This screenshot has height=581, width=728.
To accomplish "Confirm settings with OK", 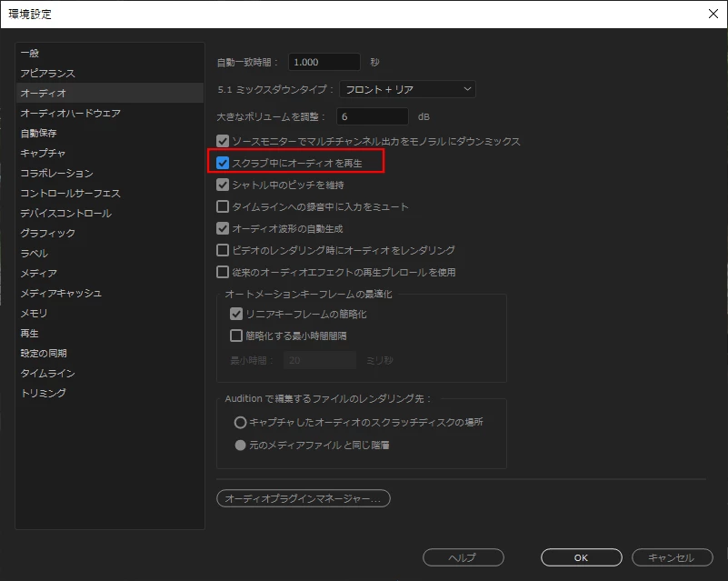I will (x=582, y=557).
